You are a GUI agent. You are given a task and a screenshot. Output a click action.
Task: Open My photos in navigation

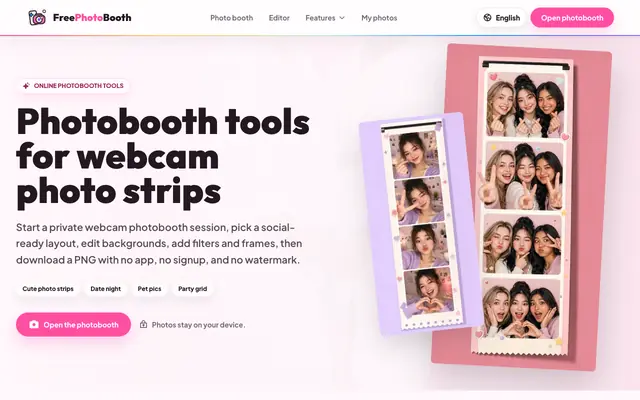[x=379, y=18]
